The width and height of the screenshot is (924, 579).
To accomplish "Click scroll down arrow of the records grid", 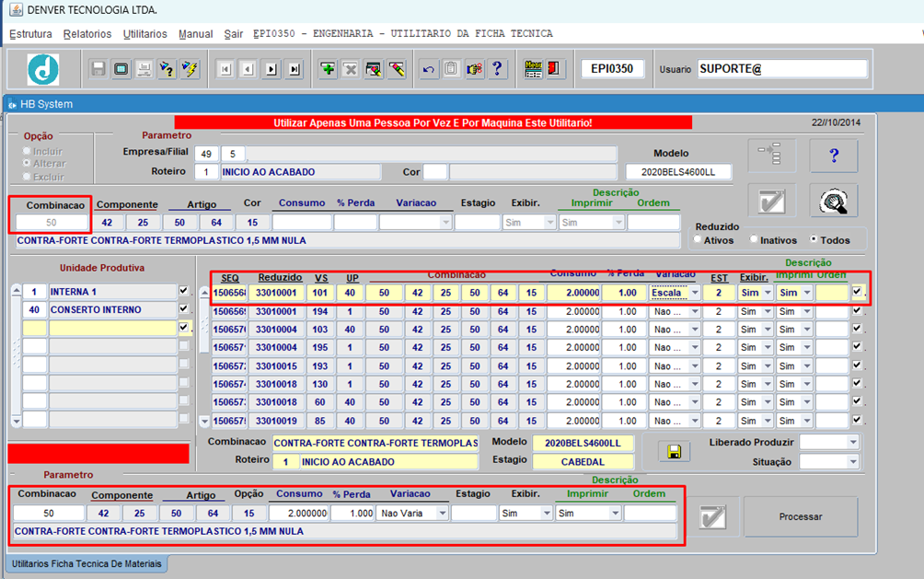I will pyautogui.click(x=204, y=421).
